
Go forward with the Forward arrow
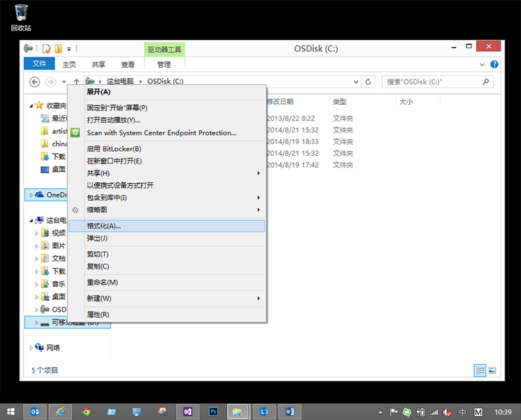[x=50, y=81]
